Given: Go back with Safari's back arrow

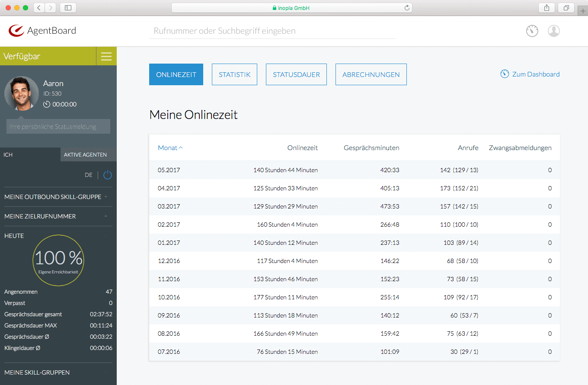Looking at the screenshot, I should click(x=39, y=7).
